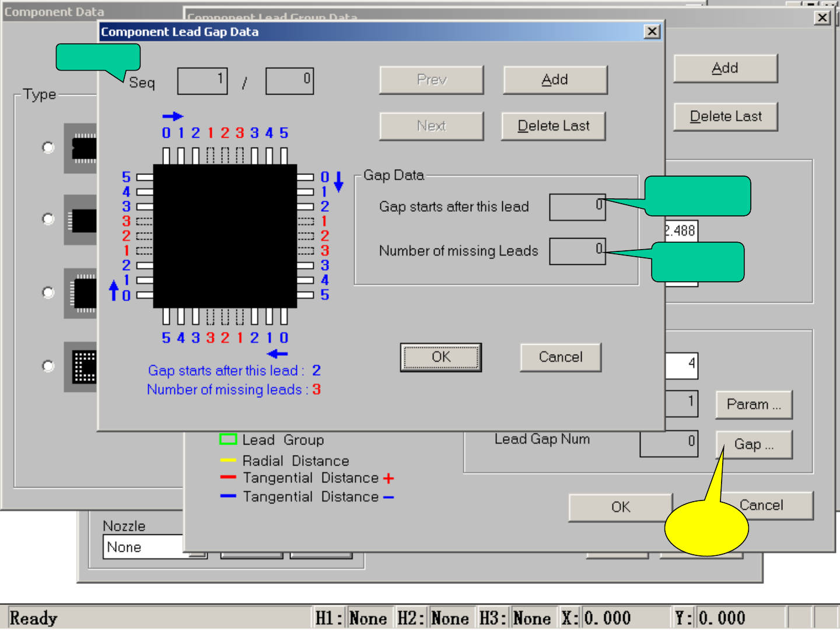Image resolution: width=840 pixels, height=630 pixels.
Task: Click the yellow Radial Distance legend line
Action: pos(228,460)
